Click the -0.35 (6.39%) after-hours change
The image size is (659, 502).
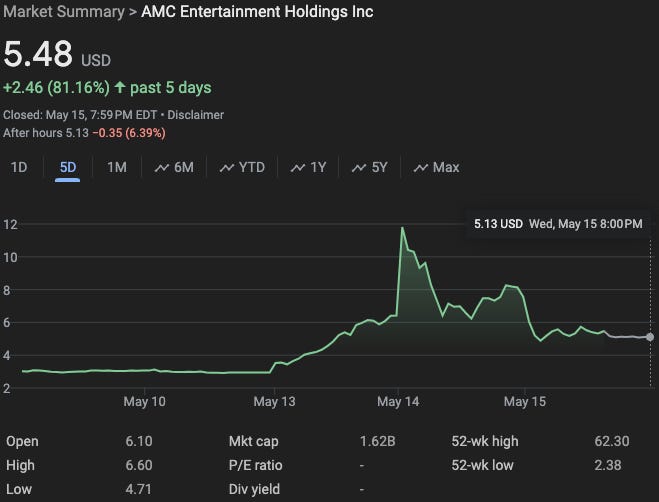129,133
